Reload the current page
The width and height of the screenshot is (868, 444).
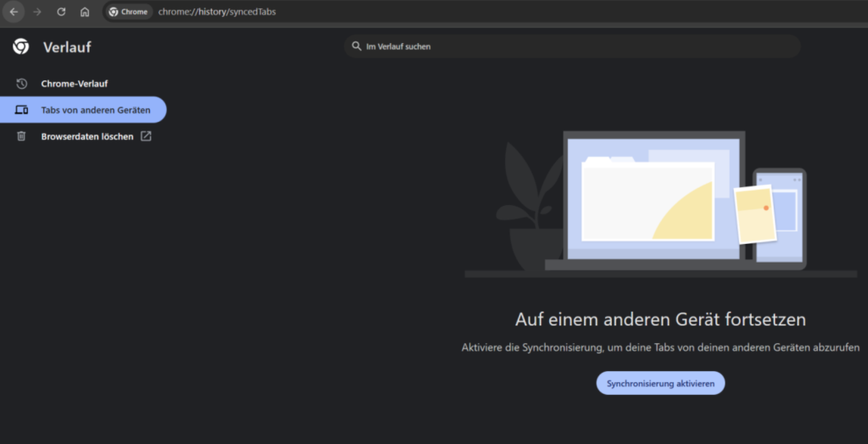coord(61,12)
